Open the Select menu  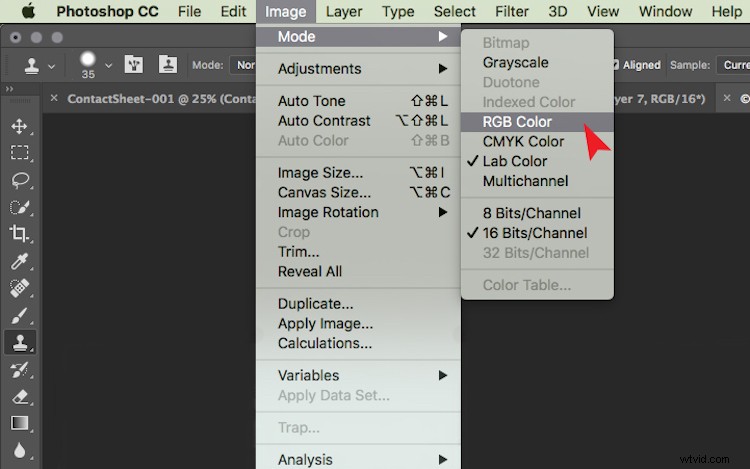[454, 11]
